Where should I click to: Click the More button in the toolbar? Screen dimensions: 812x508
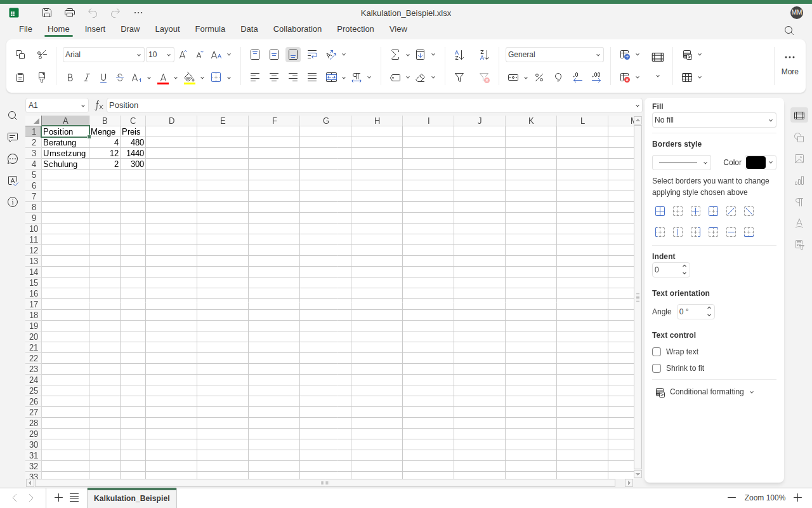tap(790, 63)
